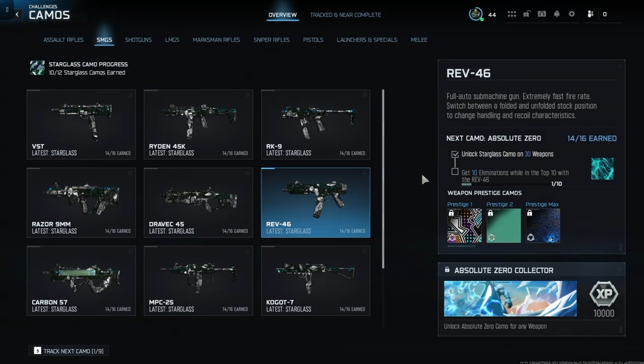Select the Razor 9mm weapon card
The height and width of the screenshot is (364, 644).
coord(81,203)
